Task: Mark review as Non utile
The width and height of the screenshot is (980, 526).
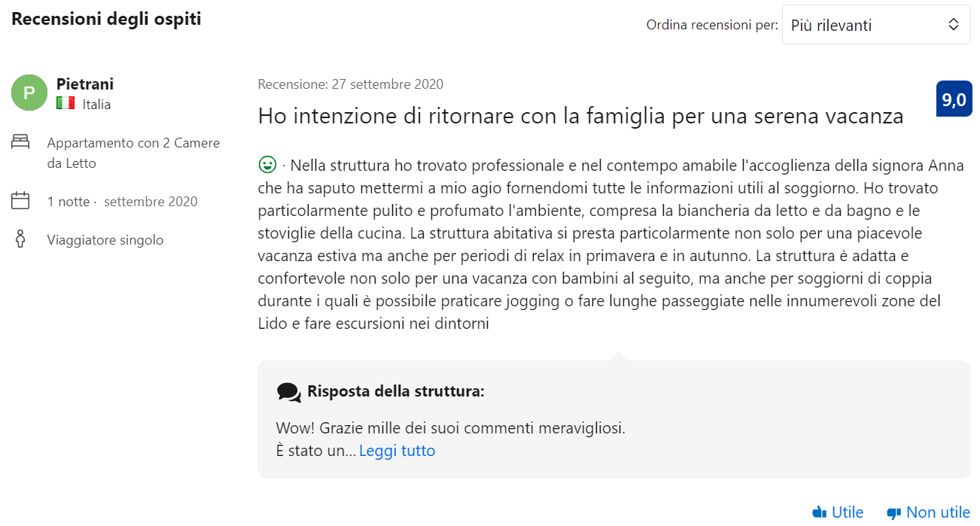Action: click(x=929, y=512)
